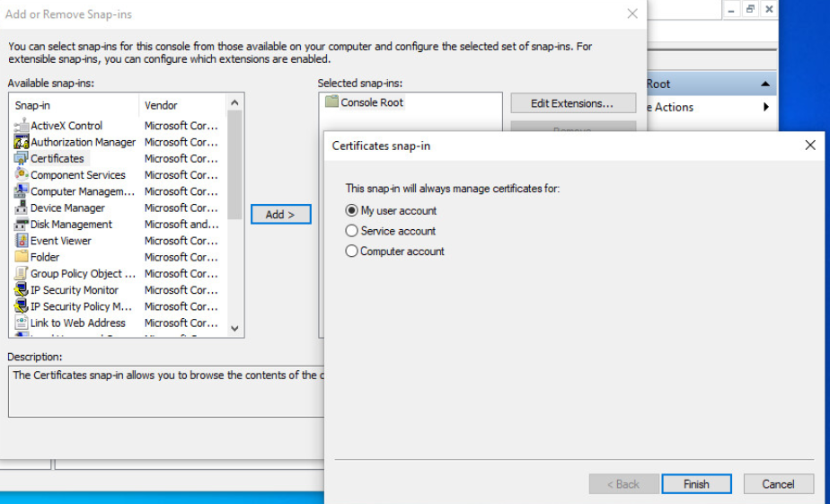Select the Disk Management icon
Viewport: 830px width, 504px height.
point(22,224)
